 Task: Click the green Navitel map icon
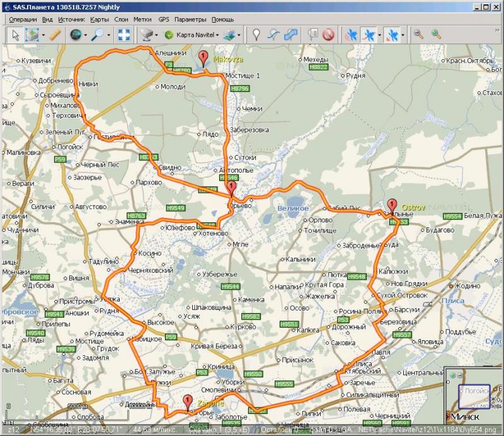pyautogui.click(x=169, y=35)
